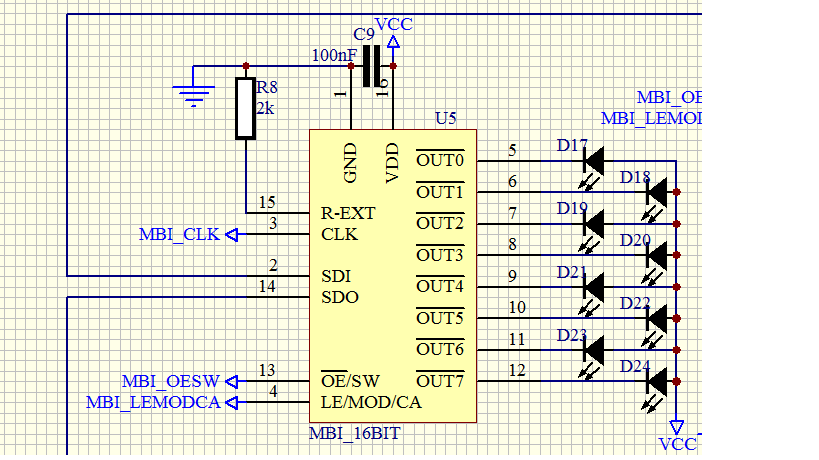819x460 pixels.
Task: Click the 100nF capacitor value
Action: click(x=334, y=55)
